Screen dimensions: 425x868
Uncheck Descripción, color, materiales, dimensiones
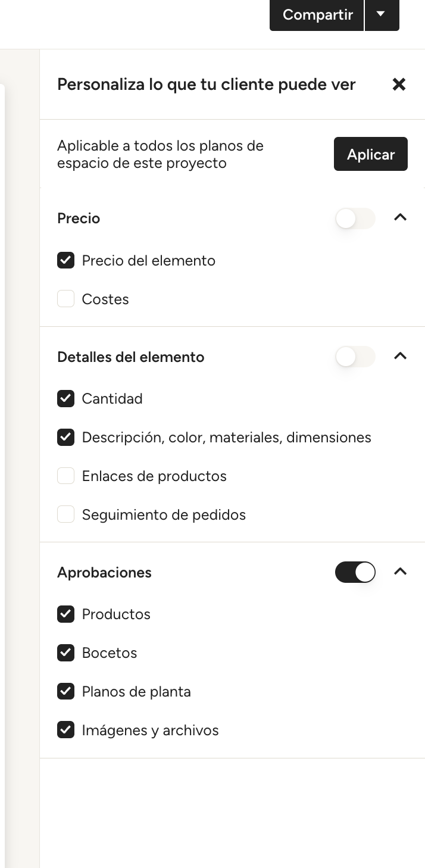[66, 438]
